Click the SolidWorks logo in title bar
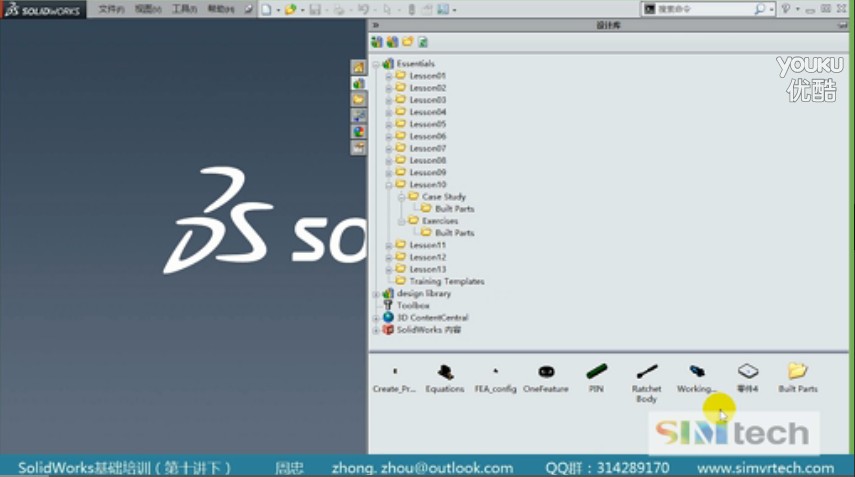 click(43, 9)
